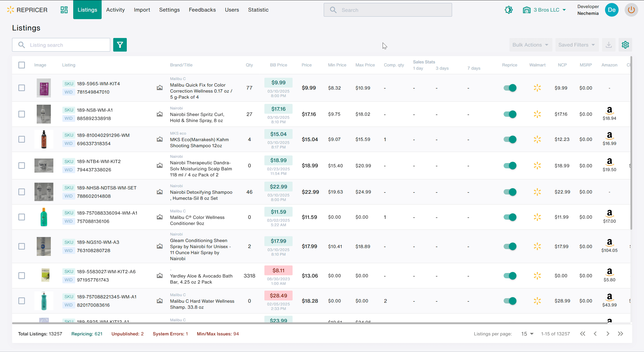Select checkbox for 189-NS8-WM-A1 row
The image size is (644, 352).
tap(22, 114)
